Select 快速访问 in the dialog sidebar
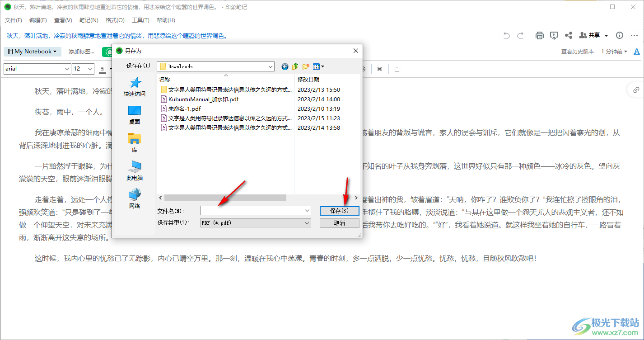This screenshot has height=340, width=644. point(135,87)
